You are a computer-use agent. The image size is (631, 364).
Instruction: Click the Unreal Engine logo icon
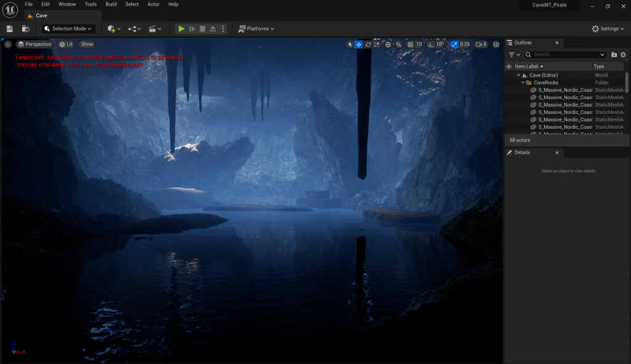tap(10, 10)
